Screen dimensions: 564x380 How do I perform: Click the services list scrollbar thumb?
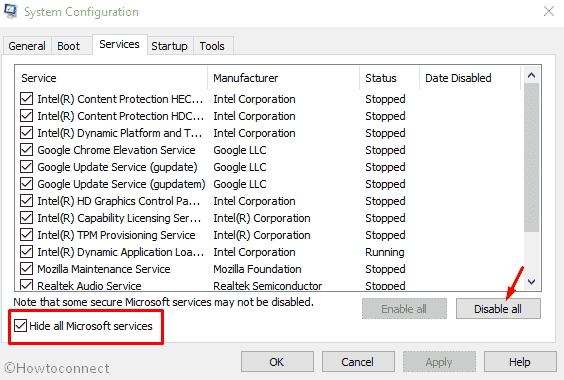(x=531, y=158)
